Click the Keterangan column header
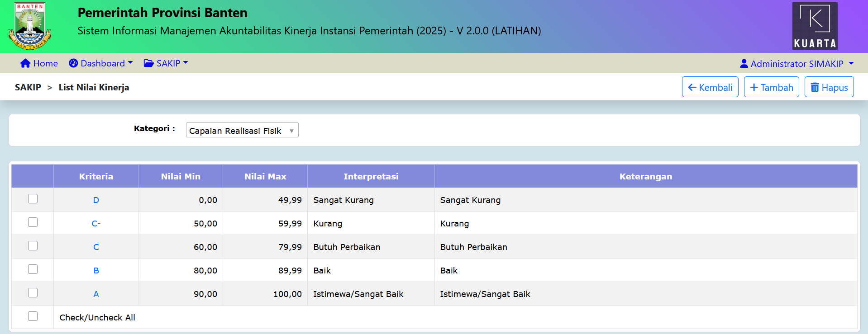Image resolution: width=868 pixels, height=334 pixels. 646,176
